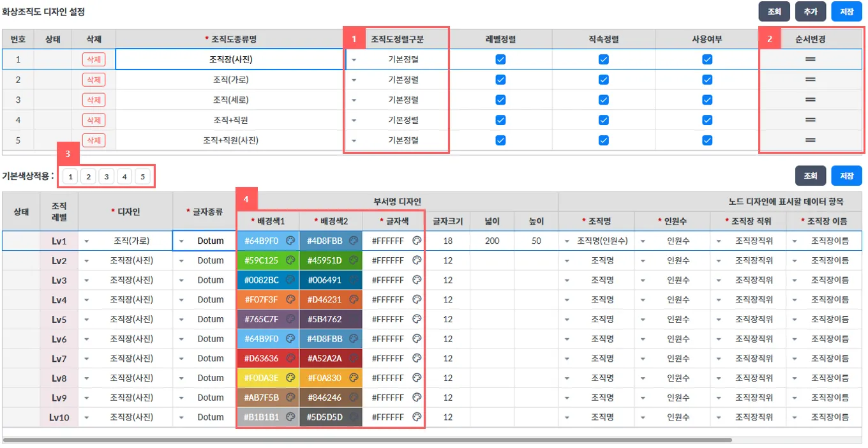868x448 pixels.
Task: Toggle 직속정렬 checkbox for 조직장(사진)
Action: (604, 59)
